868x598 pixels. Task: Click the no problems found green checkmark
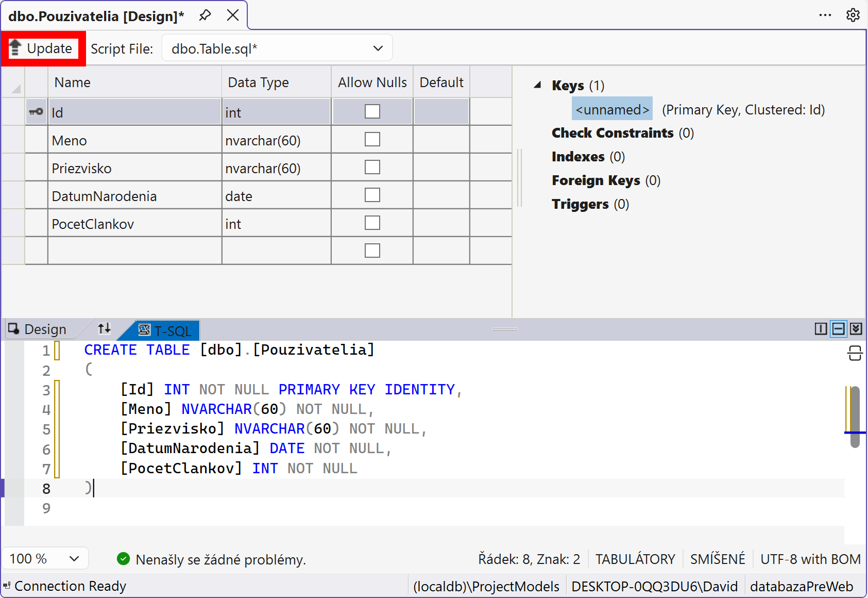click(x=124, y=559)
